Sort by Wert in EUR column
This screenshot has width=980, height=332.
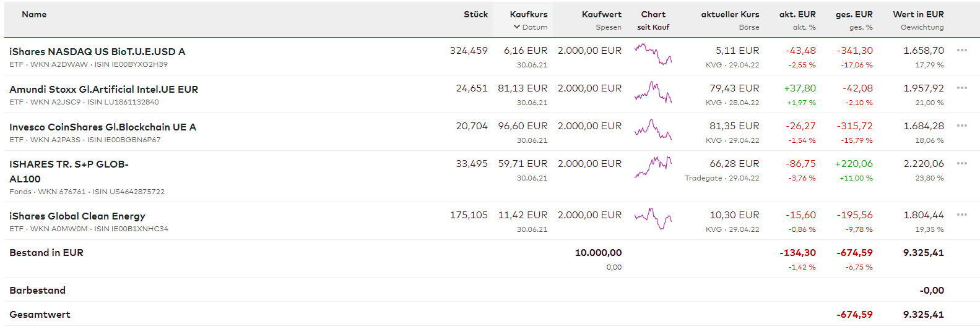coord(918,14)
